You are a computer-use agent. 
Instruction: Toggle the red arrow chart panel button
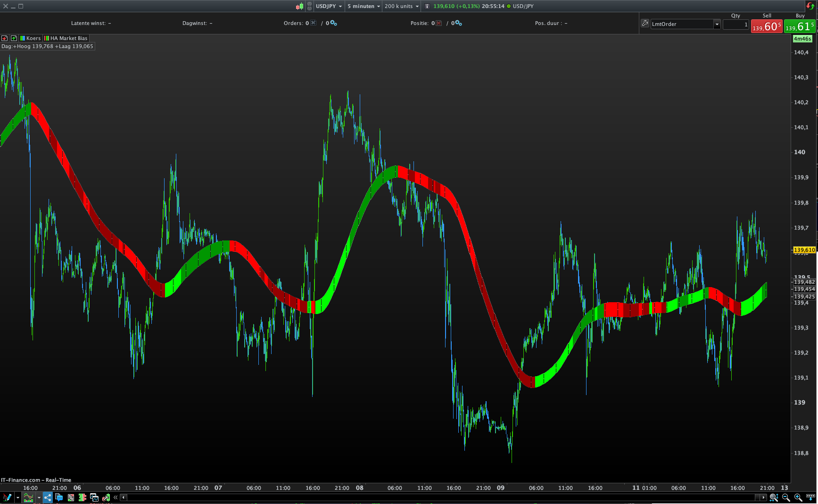pos(5,38)
